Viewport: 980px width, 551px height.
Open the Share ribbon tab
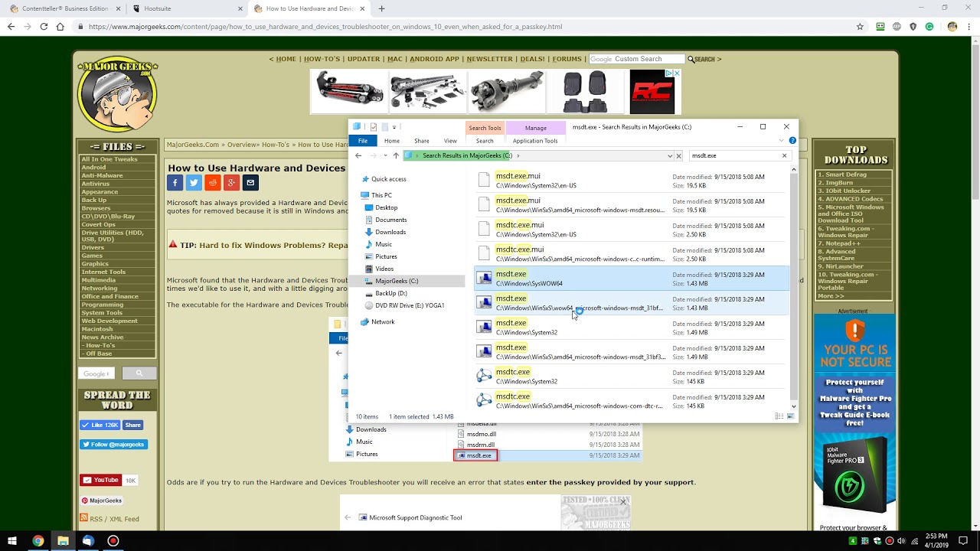pyautogui.click(x=422, y=141)
